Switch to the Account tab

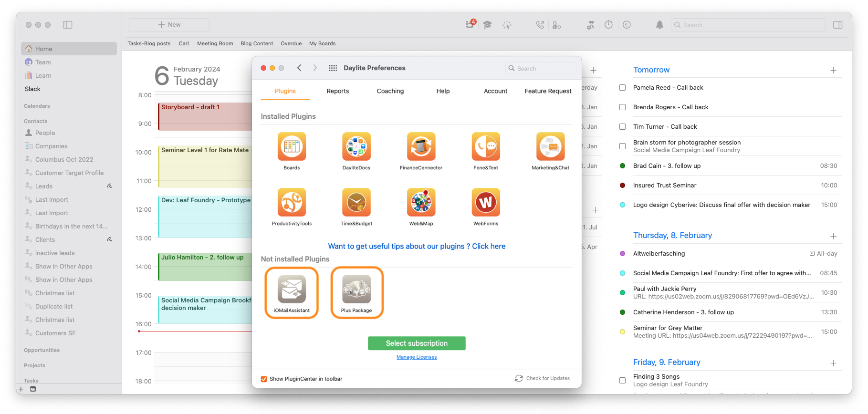point(496,91)
